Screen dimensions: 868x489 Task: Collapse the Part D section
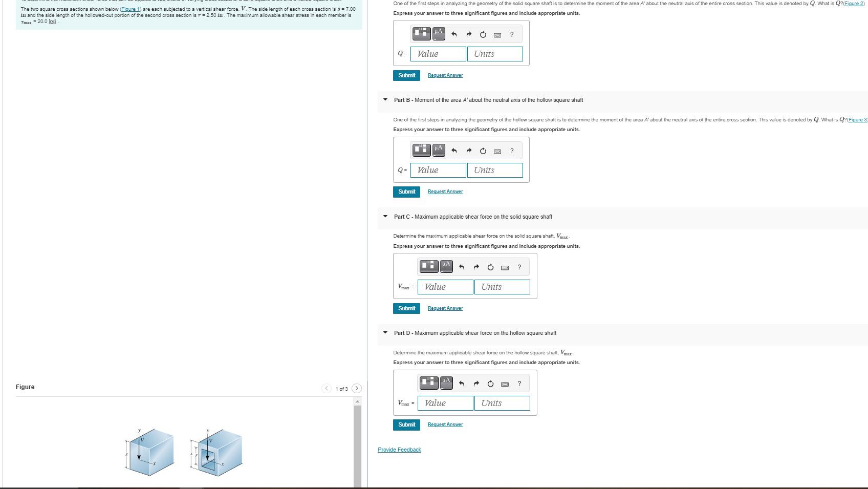[x=385, y=333]
